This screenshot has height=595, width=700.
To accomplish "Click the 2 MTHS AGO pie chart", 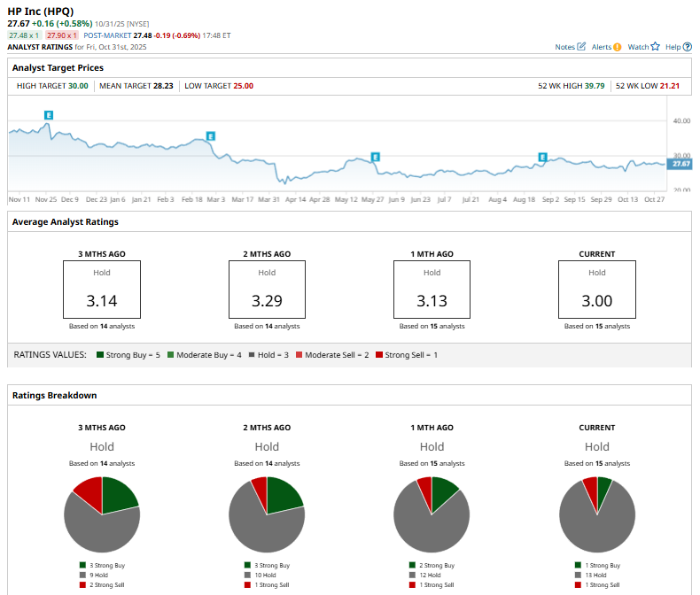I will (x=267, y=514).
